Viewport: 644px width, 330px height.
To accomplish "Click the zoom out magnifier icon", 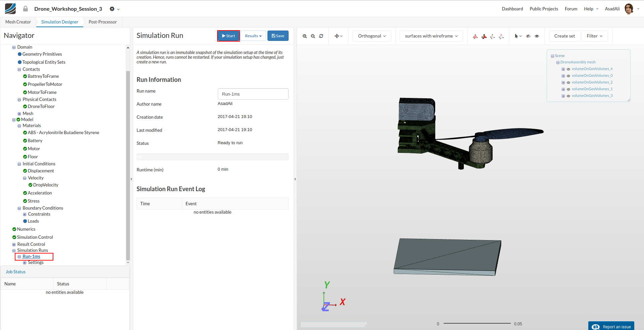I will click(x=313, y=36).
